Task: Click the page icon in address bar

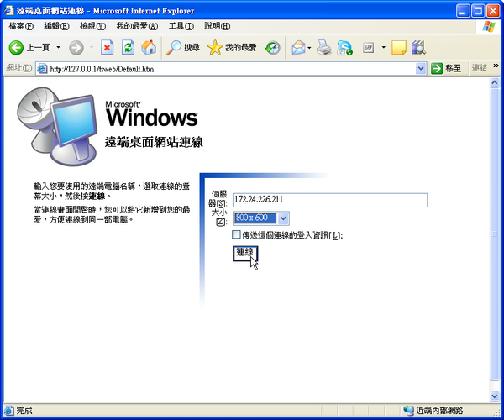Action: click(x=42, y=69)
